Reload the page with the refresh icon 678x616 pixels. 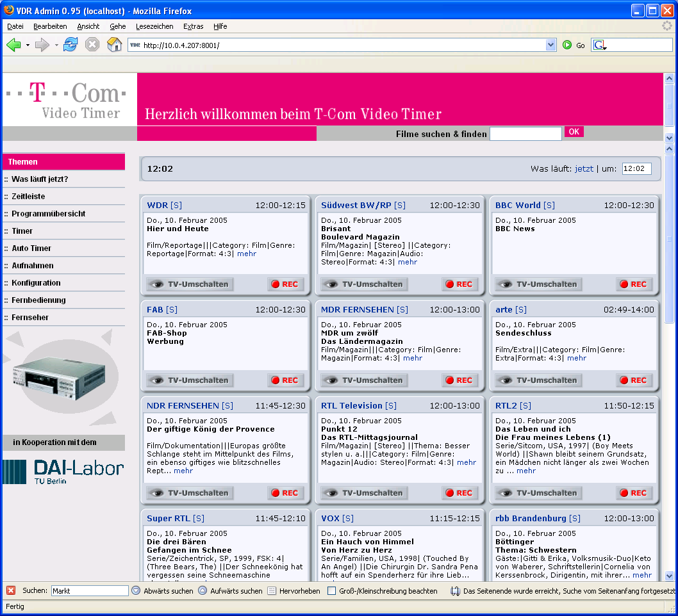click(70, 44)
